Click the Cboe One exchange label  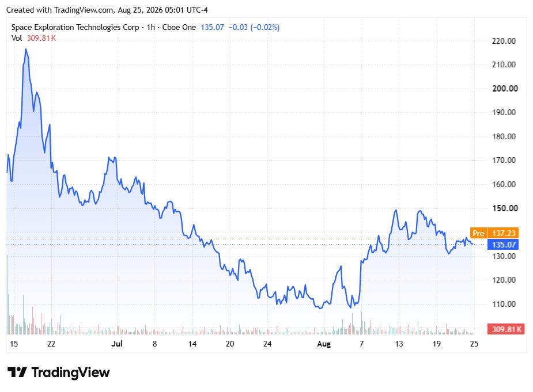click(179, 28)
